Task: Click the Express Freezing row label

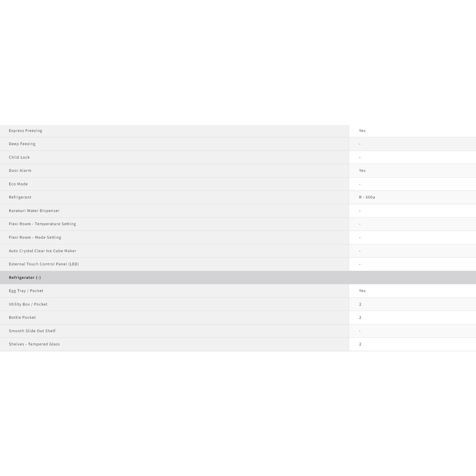Action: [26, 131]
